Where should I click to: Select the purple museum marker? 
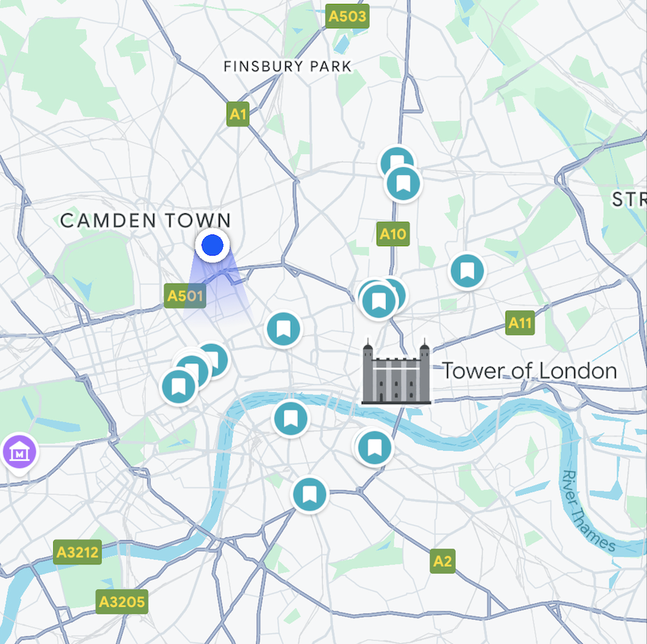pos(20,453)
